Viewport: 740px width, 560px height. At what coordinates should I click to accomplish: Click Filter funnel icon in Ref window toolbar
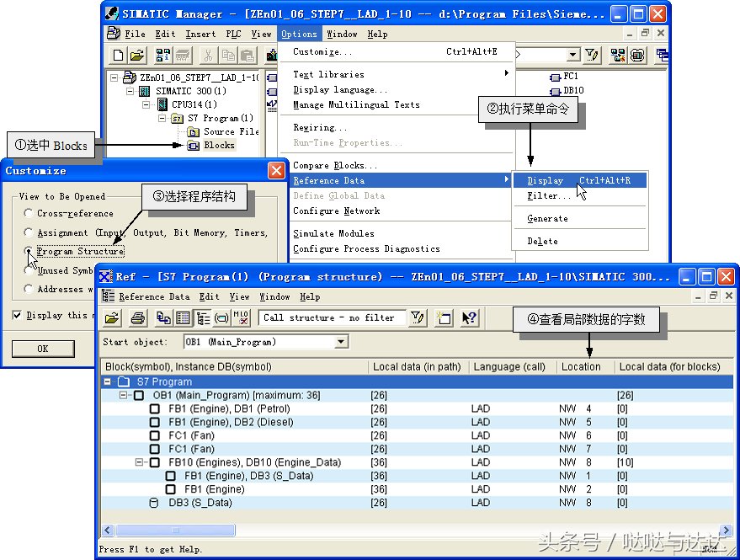pos(418,317)
